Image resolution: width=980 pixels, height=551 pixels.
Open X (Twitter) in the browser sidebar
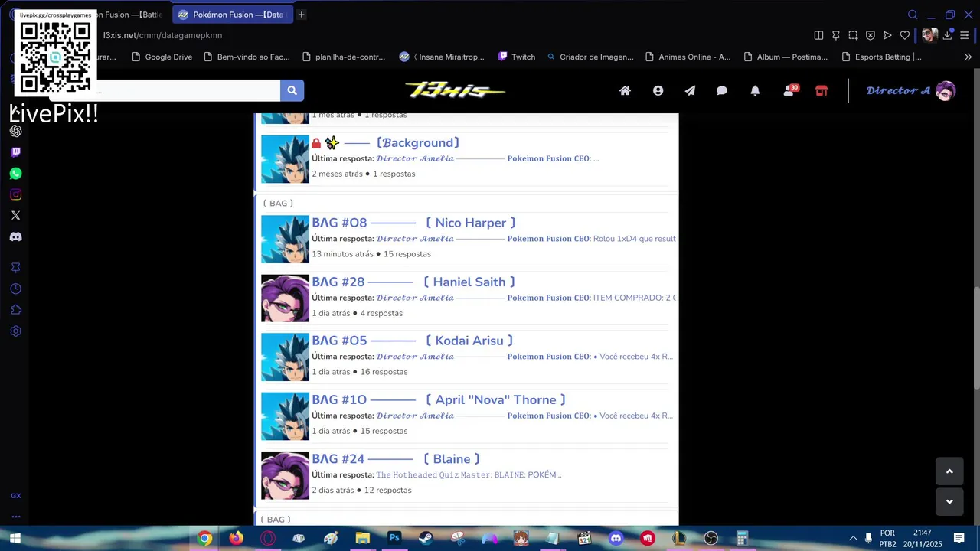pos(15,216)
